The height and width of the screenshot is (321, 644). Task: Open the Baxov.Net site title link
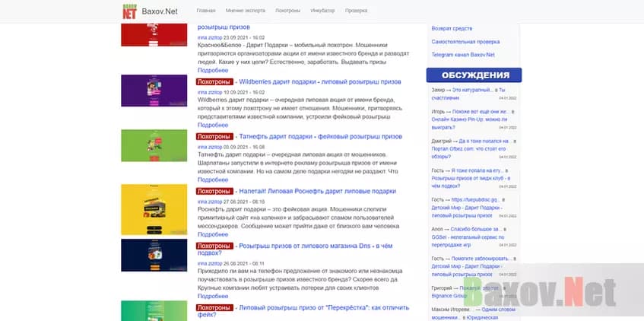[160, 11]
